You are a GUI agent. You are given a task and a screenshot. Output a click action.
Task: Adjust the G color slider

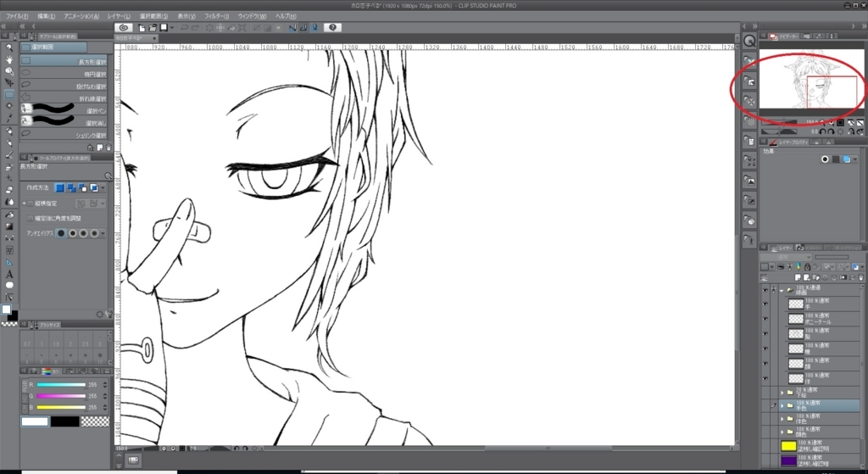pyautogui.click(x=61, y=396)
